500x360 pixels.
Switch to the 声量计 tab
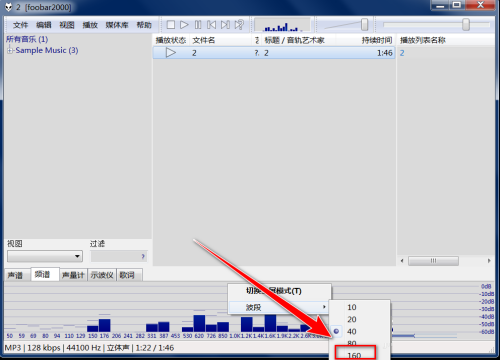coord(73,275)
